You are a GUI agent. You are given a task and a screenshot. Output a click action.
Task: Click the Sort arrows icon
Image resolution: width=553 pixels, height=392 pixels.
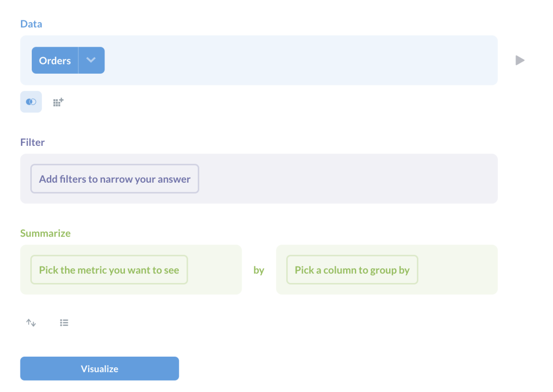pos(31,323)
